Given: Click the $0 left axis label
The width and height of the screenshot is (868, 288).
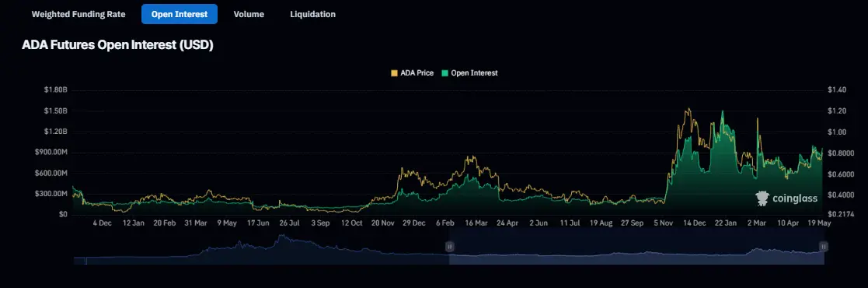Looking at the screenshot, I should coord(62,214).
